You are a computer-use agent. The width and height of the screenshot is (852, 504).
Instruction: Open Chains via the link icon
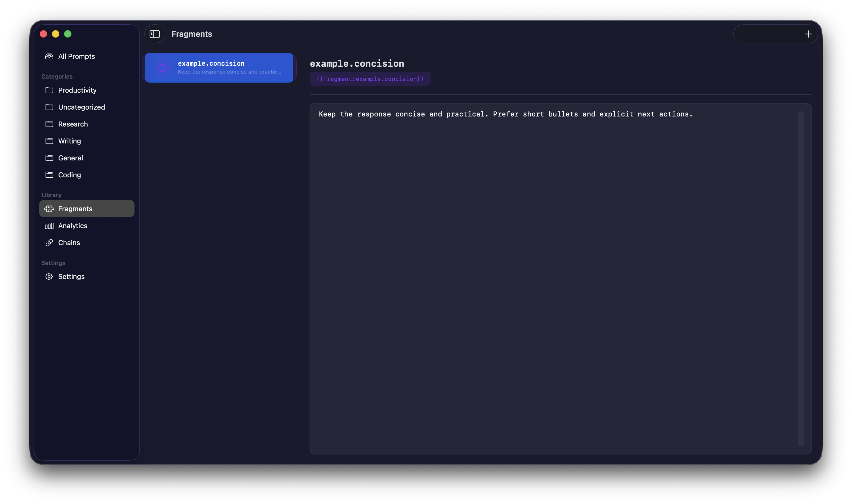(50, 242)
